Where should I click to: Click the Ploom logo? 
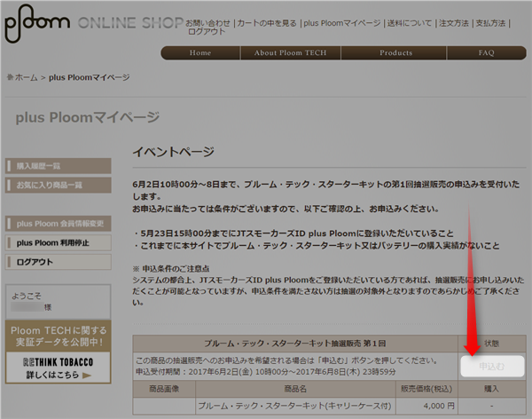pos(36,23)
